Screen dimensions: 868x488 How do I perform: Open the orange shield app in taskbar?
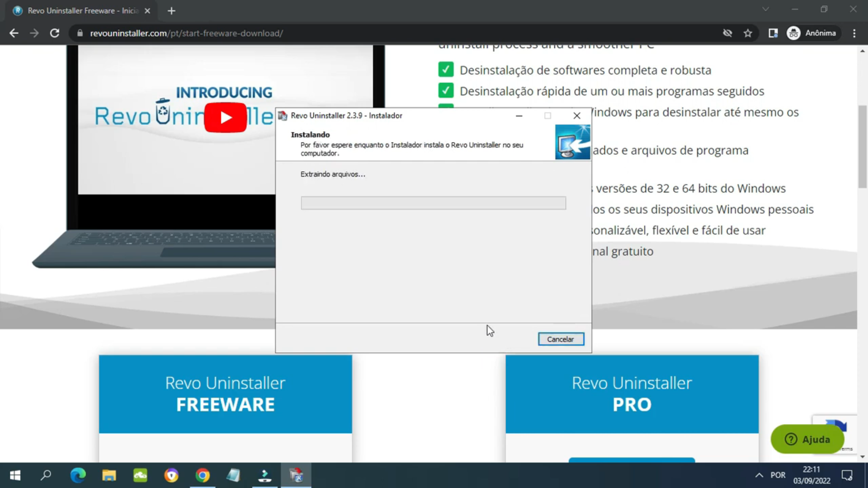coord(171,475)
